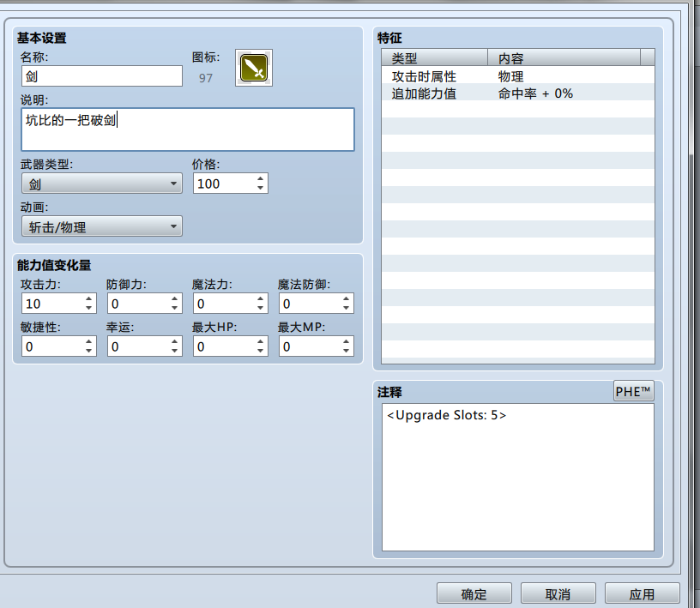Click the PHE™ button

pyautogui.click(x=633, y=392)
